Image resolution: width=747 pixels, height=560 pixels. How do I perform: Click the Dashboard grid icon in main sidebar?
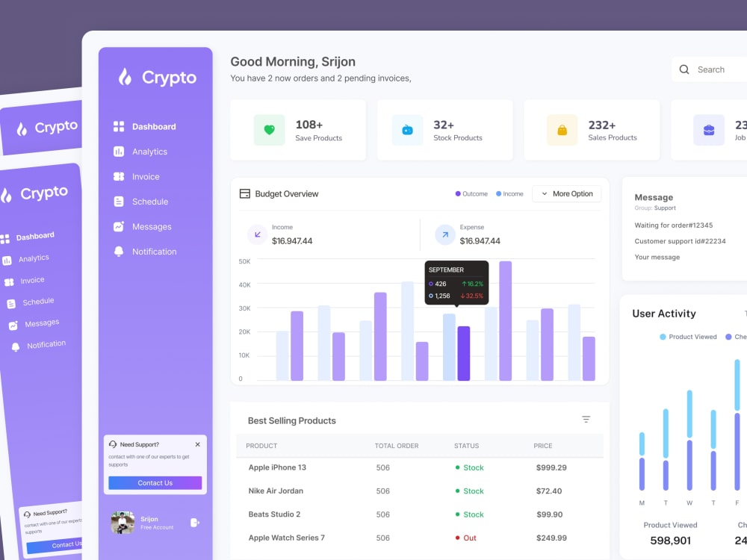(119, 127)
